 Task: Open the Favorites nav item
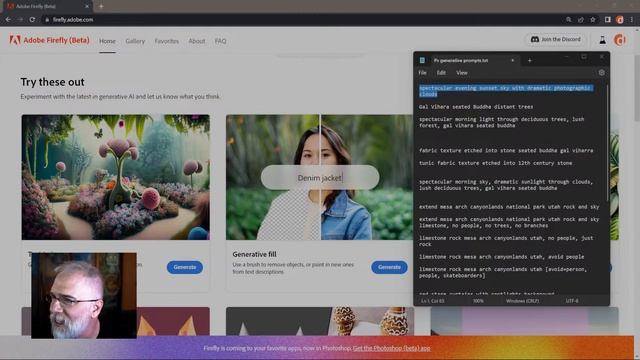click(167, 41)
